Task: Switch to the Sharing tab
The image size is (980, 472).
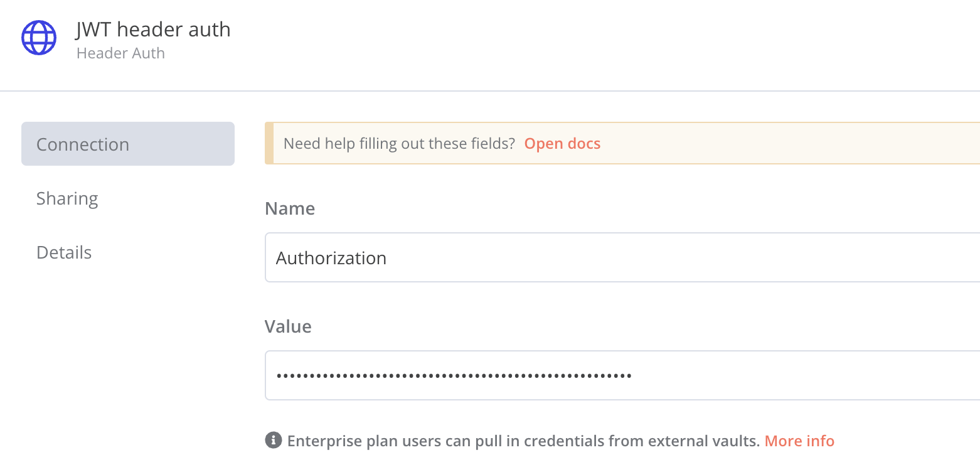Action: tap(67, 198)
